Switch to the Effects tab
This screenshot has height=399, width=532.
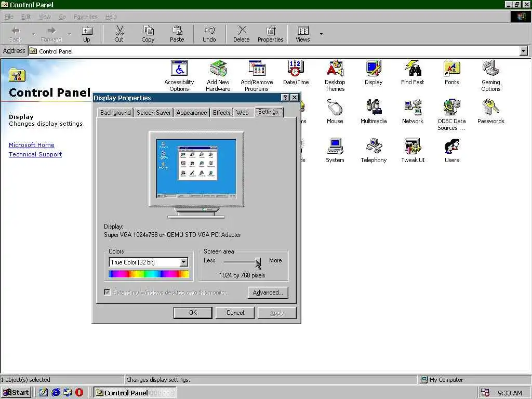(221, 113)
